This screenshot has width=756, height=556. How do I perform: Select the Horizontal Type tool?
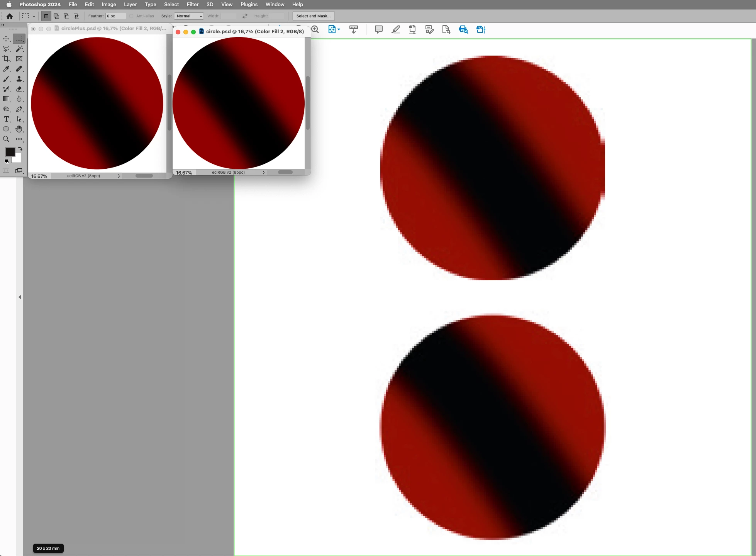[x=6, y=119]
